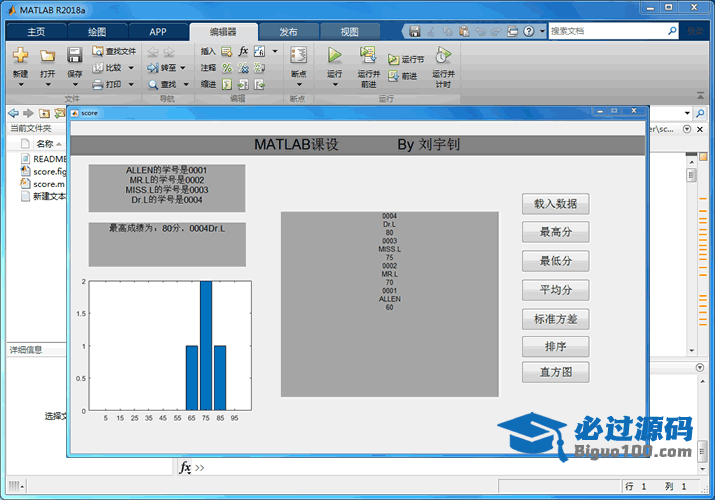Expand the 查找 dropdown arrow
The height and width of the screenshot is (500, 715).
(186, 84)
